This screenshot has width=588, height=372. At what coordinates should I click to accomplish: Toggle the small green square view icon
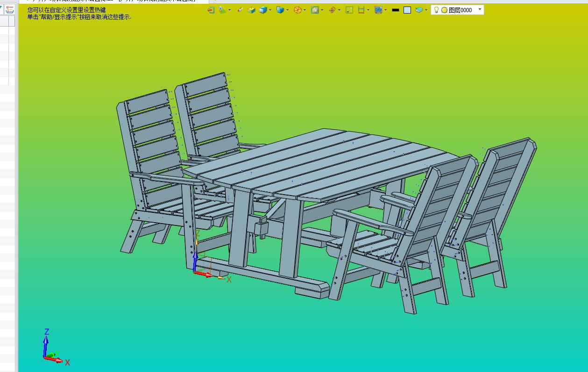(x=349, y=10)
